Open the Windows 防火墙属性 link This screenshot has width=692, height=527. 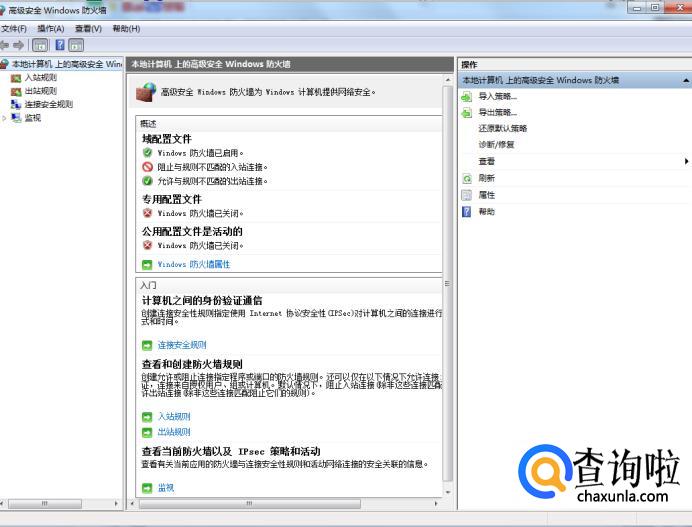tap(194, 264)
